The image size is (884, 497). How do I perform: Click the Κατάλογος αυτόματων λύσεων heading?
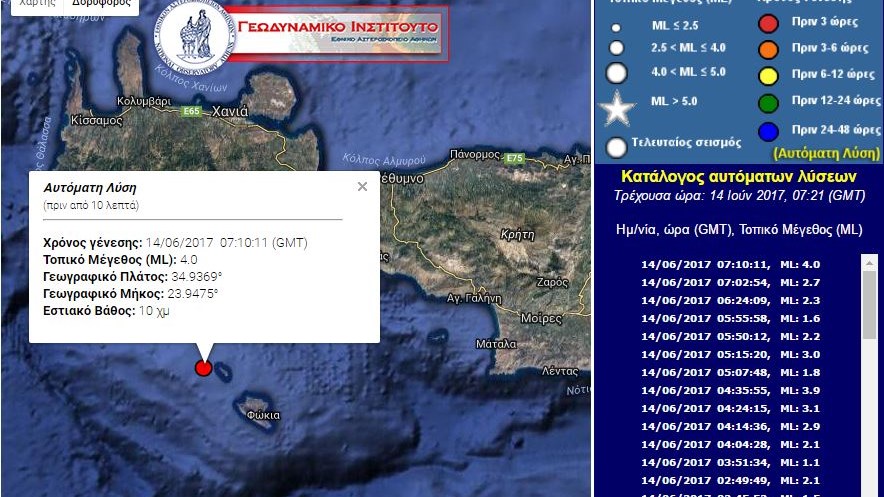coord(739,177)
